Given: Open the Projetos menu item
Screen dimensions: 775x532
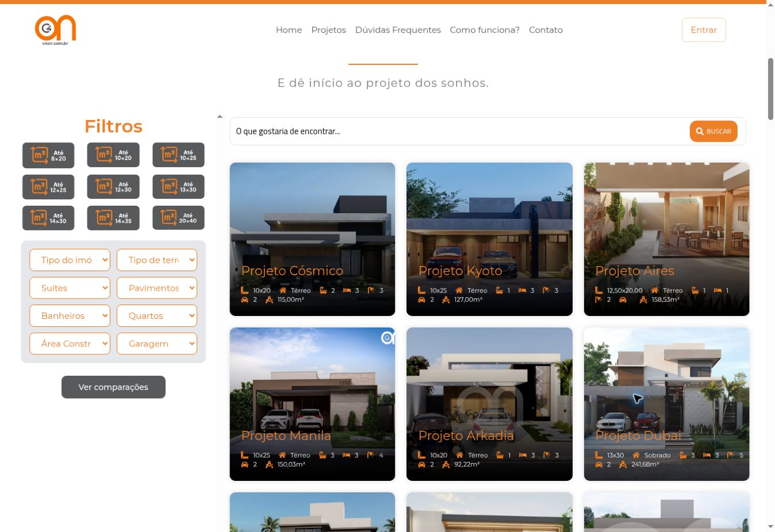Looking at the screenshot, I should click(x=328, y=30).
